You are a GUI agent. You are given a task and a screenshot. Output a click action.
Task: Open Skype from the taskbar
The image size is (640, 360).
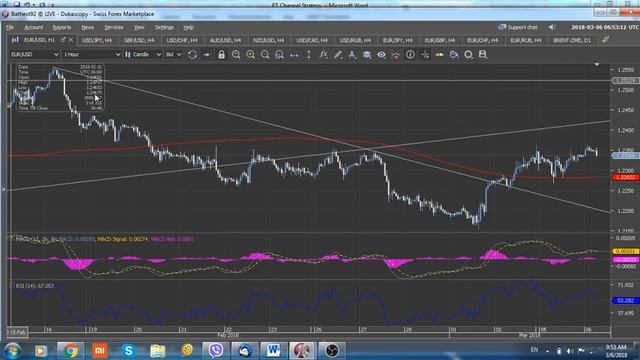(129, 351)
